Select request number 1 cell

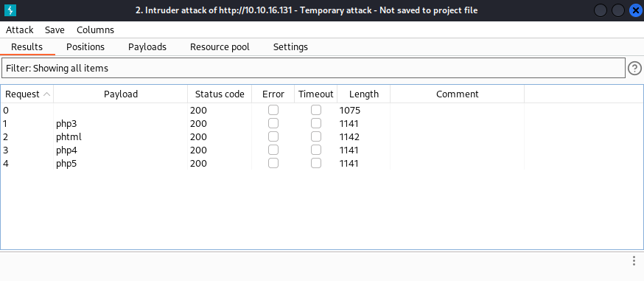[27, 123]
